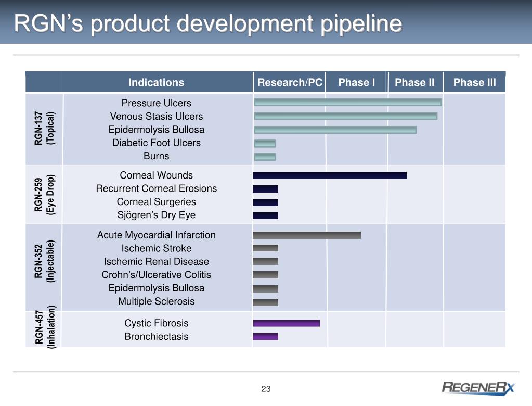This screenshot has height=406, width=532.
Task: Click the "Research/PC" column header
Action: pos(290,82)
